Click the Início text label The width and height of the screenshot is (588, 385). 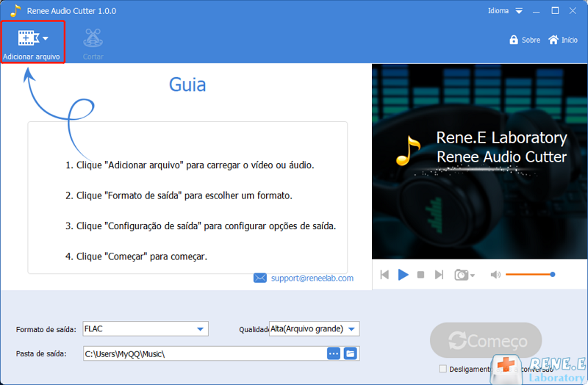pos(569,40)
